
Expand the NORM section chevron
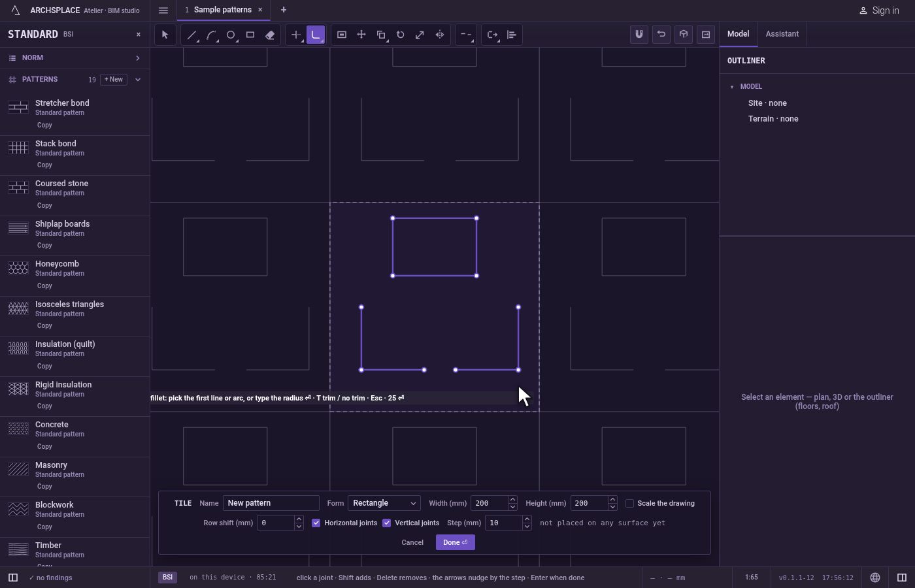tap(138, 58)
